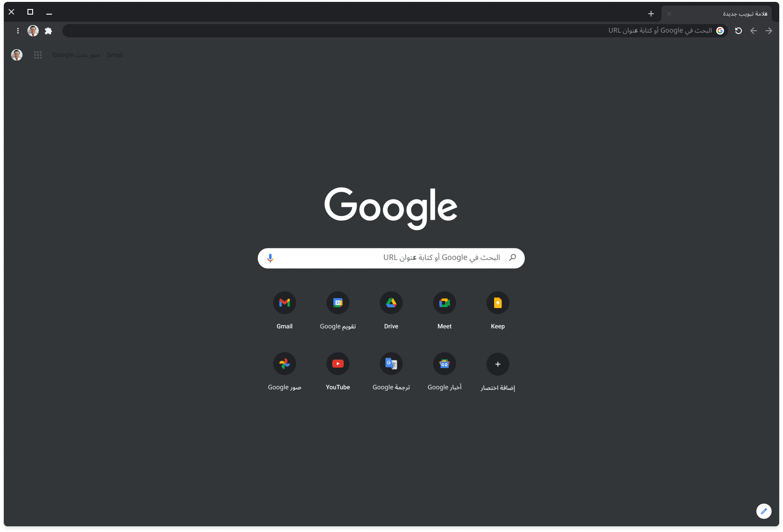
Task: Open the Extensions puzzle icon
Action: coord(48,31)
